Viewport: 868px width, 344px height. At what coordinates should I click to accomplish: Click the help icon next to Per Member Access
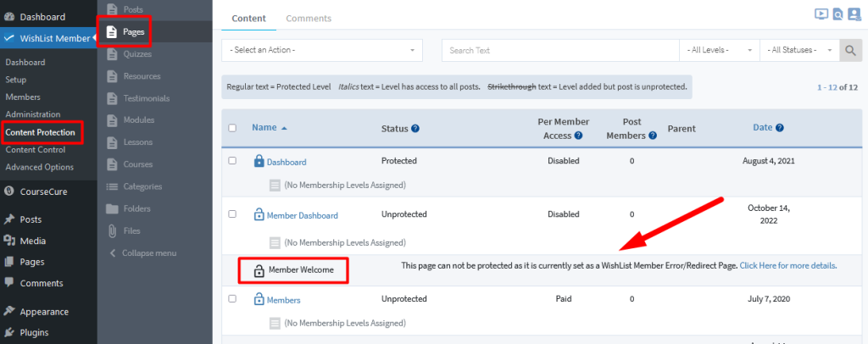coord(578,135)
